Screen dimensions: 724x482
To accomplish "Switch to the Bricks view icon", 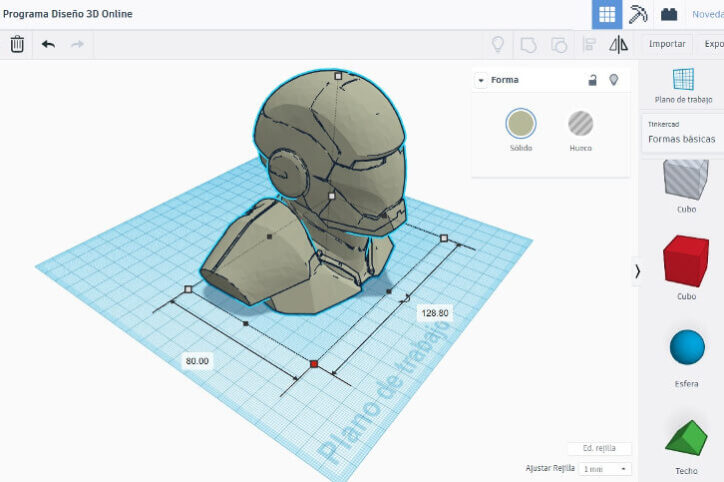I will tap(669, 14).
